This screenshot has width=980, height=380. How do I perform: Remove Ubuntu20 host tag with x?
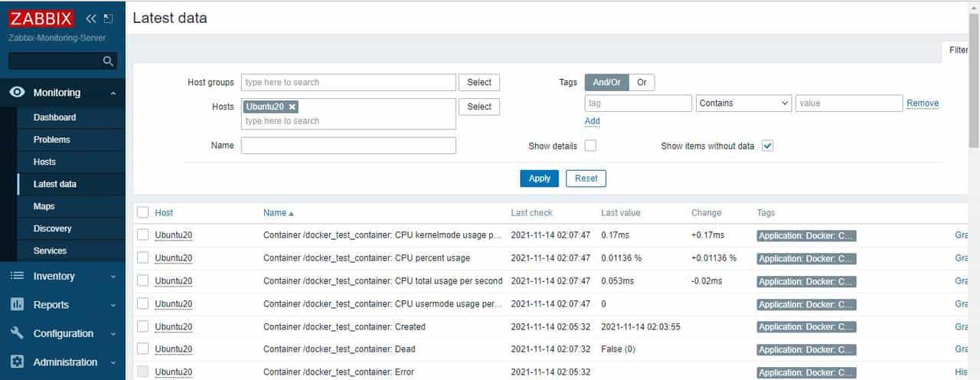coord(292,106)
